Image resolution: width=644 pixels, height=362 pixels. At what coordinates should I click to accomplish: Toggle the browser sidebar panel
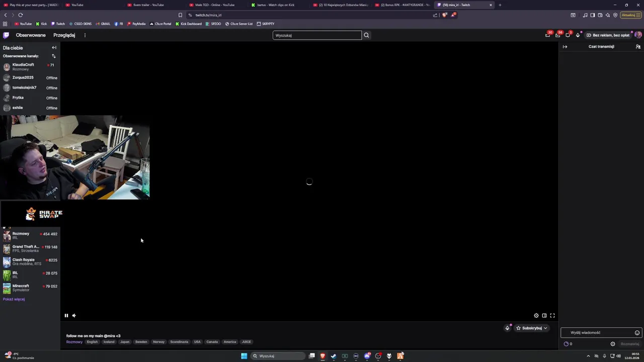pyautogui.click(x=593, y=15)
